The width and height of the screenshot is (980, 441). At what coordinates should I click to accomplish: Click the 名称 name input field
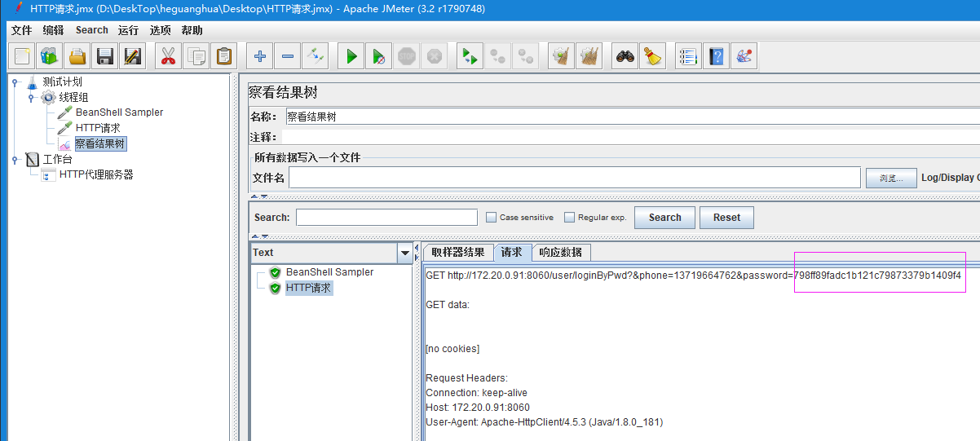(633, 117)
